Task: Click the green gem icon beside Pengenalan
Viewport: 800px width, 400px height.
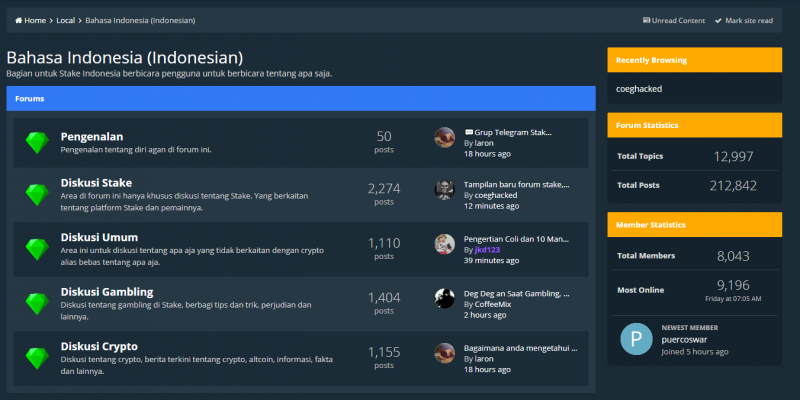Action: click(37, 143)
